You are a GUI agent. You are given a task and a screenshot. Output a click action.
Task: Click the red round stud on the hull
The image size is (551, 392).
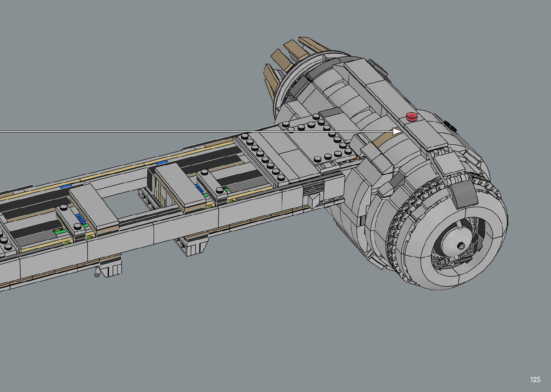pyautogui.click(x=411, y=117)
